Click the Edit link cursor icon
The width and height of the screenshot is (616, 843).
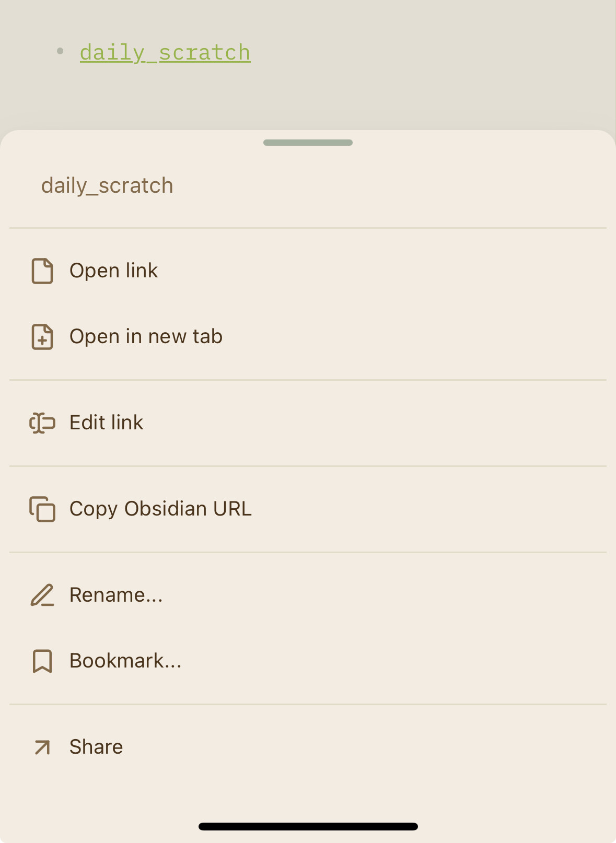coord(42,423)
